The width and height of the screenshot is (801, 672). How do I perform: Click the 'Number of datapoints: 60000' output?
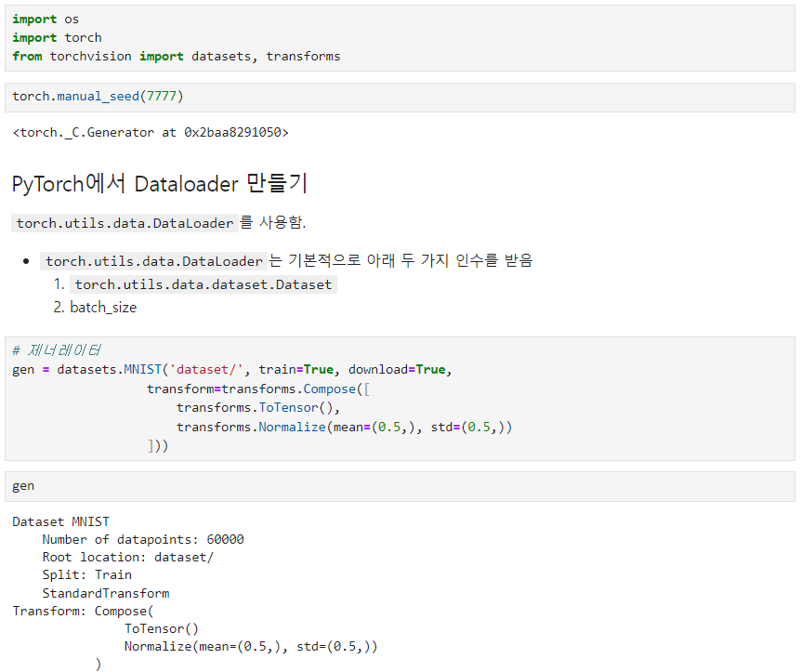[143, 540]
